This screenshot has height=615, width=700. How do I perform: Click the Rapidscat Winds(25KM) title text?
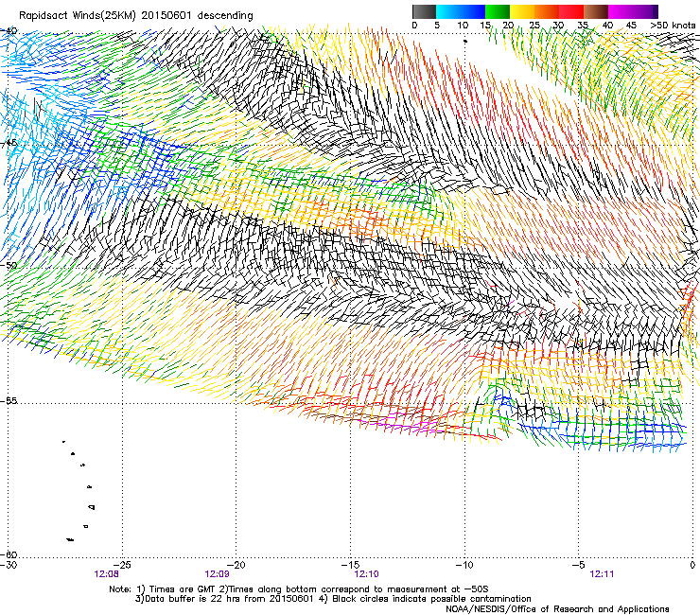[135, 16]
